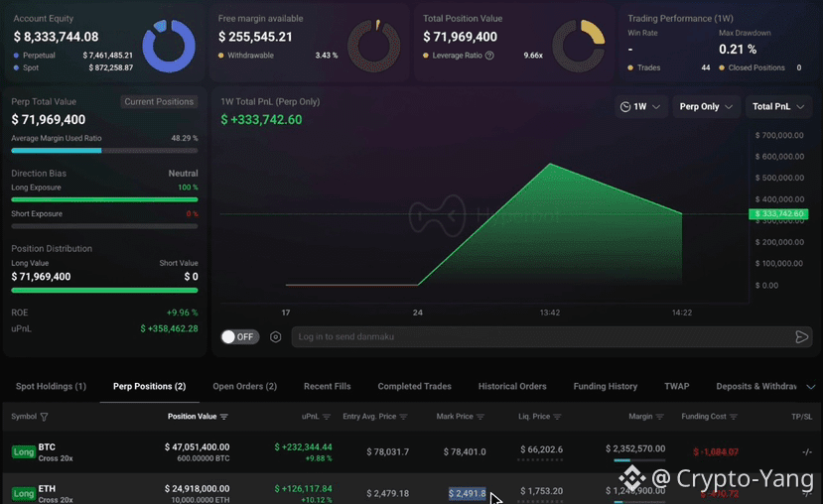This screenshot has width=823, height=504.
Task: Click BTC margin $2,352,570.00
Action: click(635, 448)
